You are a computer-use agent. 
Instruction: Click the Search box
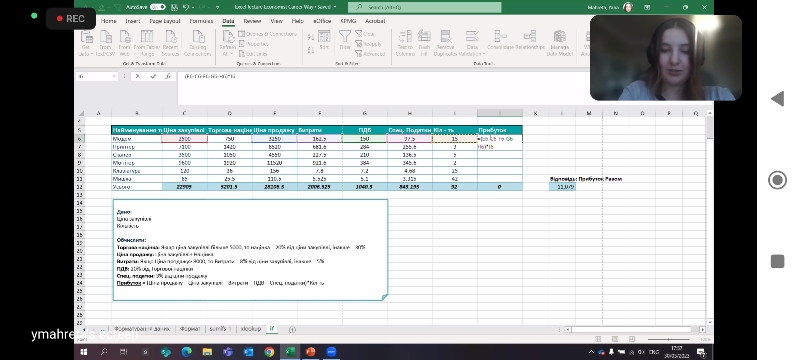coord(424,7)
